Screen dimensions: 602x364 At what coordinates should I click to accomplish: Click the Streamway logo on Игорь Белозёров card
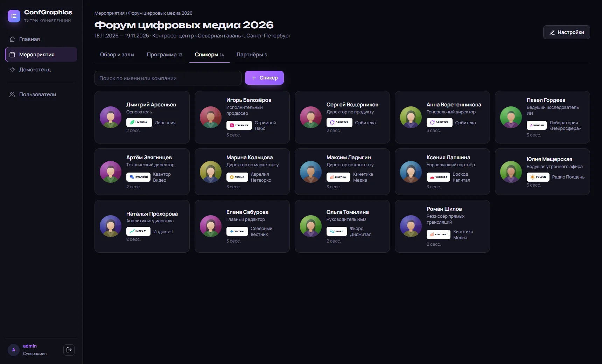[x=239, y=125]
